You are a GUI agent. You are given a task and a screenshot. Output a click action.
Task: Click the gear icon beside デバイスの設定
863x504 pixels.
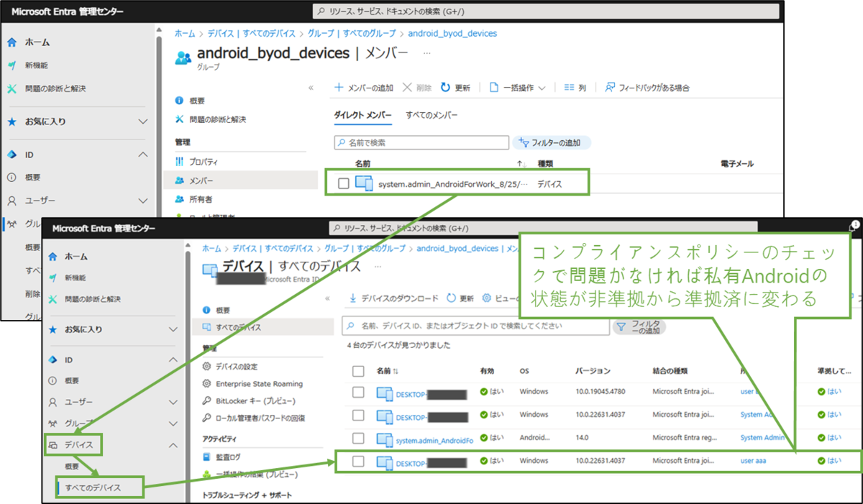[207, 367]
